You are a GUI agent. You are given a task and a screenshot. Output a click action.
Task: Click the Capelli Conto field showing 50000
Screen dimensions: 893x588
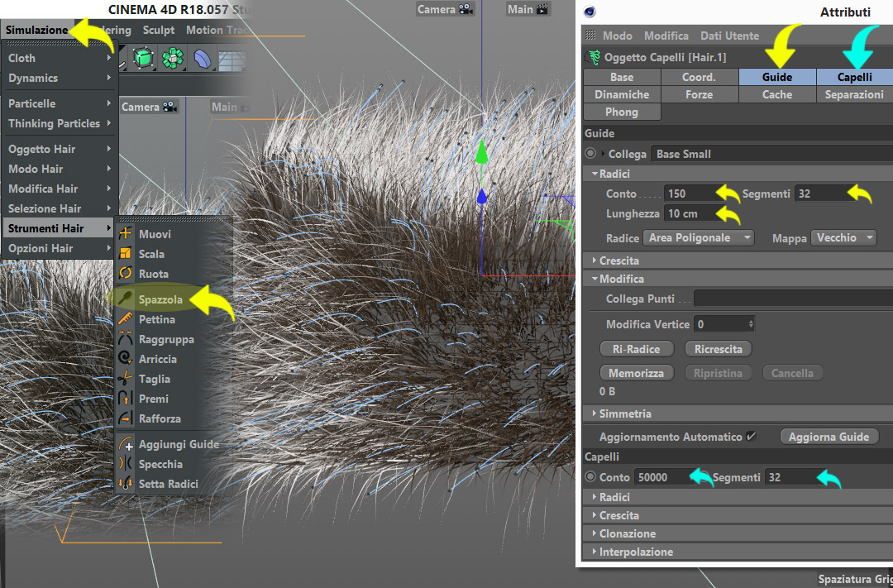[x=664, y=477]
